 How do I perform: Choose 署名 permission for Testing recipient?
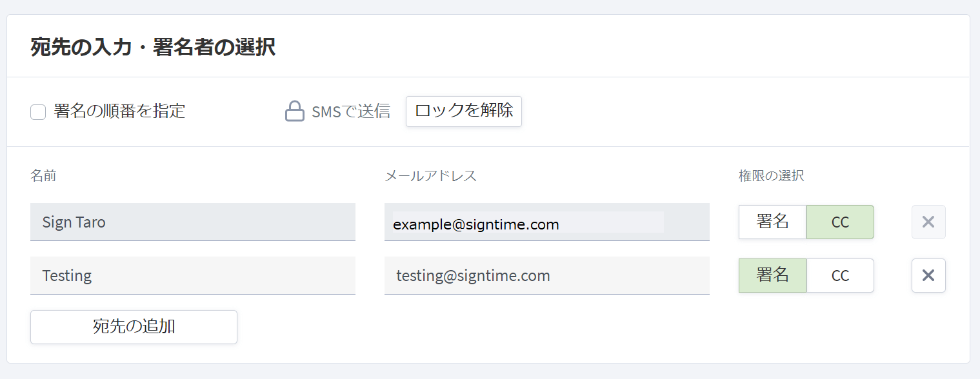[x=773, y=276]
